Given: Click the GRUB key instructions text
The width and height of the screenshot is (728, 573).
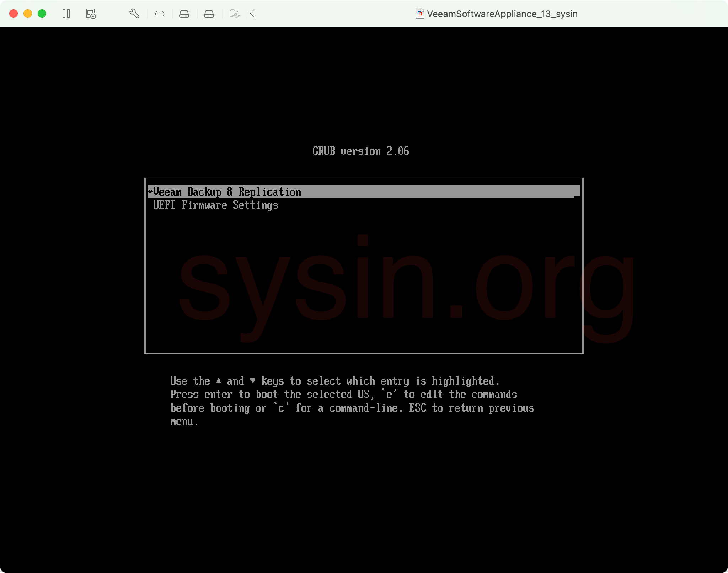Looking at the screenshot, I should (352, 401).
